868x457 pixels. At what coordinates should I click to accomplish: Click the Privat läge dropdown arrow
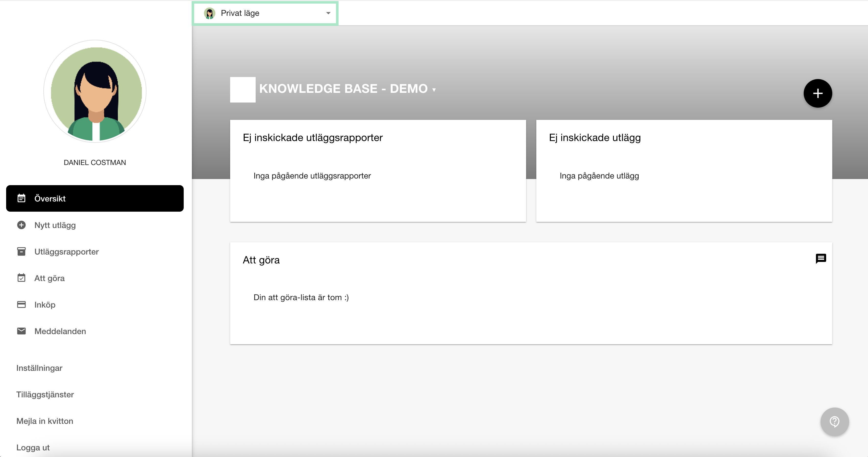tap(328, 13)
